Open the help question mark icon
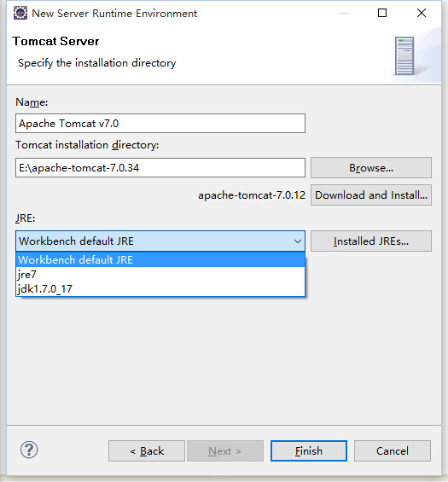This screenshot has height=482, width=448. tap(29, 450)
